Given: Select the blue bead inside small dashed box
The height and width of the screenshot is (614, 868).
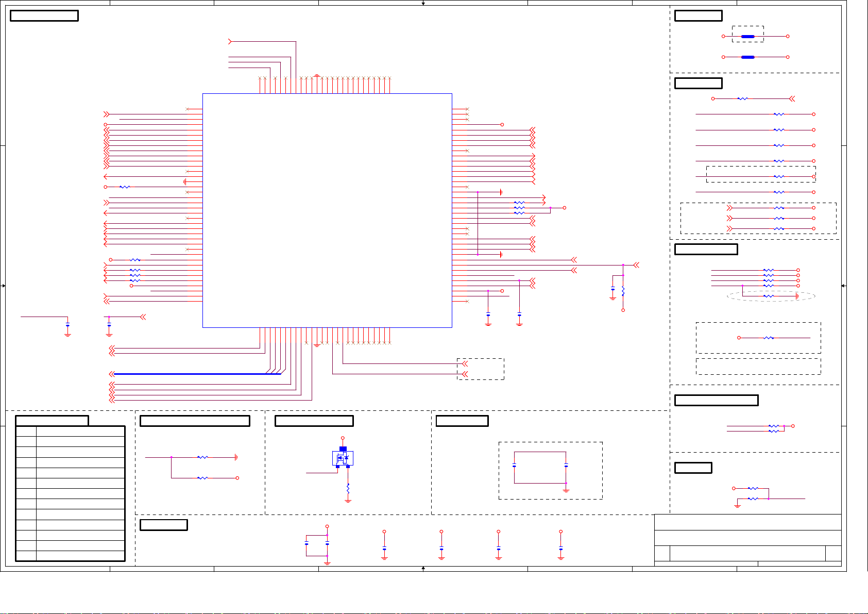Looking at the screenshot, I should pos(748,37).
